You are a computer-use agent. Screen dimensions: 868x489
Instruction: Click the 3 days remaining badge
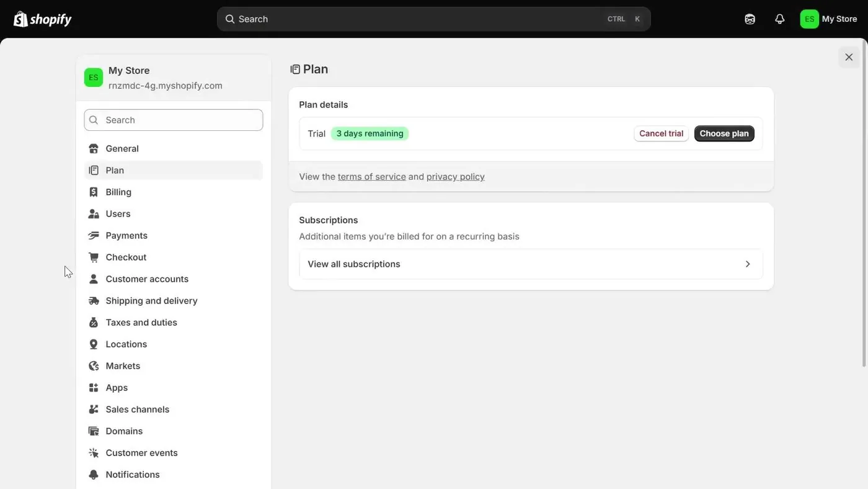point(370,133)
